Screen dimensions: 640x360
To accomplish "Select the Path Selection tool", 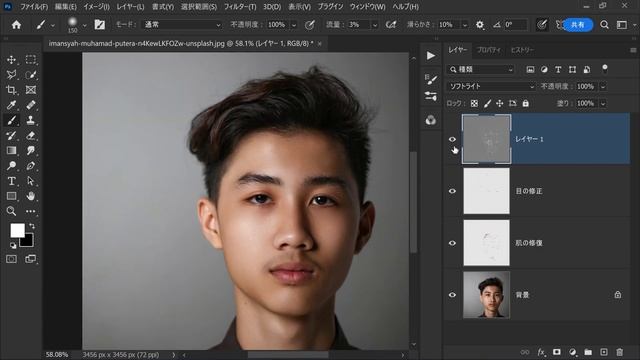I will [x=31, y=181].
